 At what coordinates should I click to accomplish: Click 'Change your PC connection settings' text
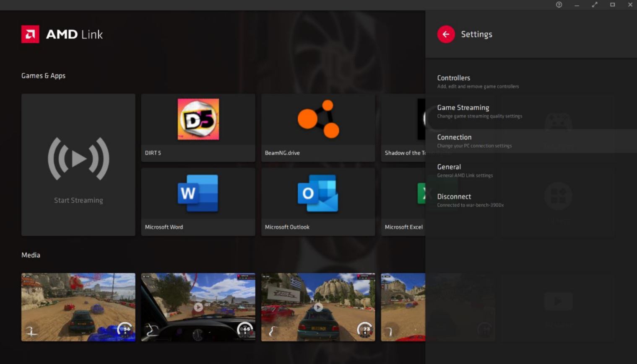pyautogui.click(x=474, y=146)
